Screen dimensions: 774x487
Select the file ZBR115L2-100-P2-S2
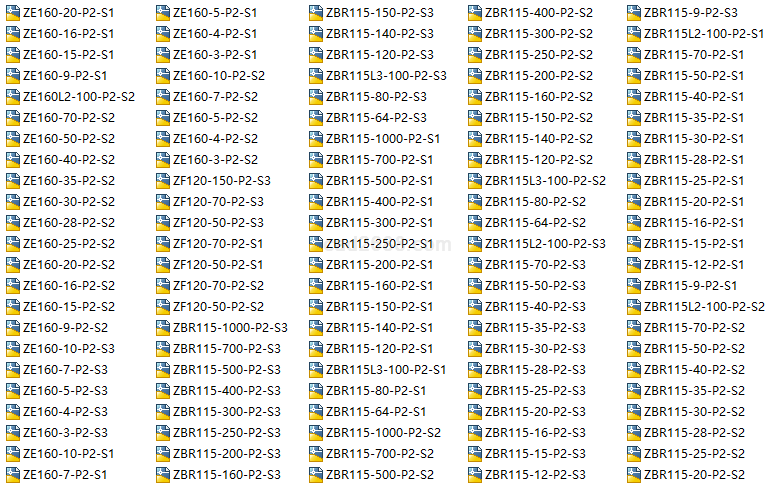704,307
